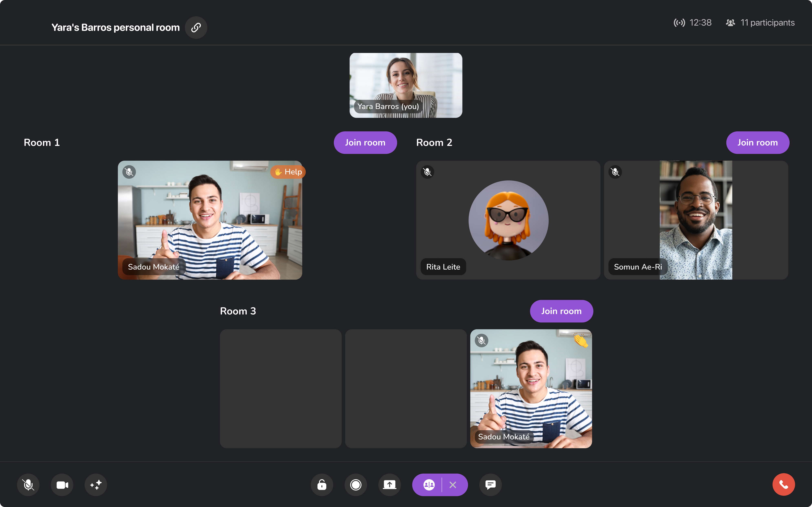The height and width of the screenshot is (507, 812).
Task: End the call
Action: [x=783, y=484]
